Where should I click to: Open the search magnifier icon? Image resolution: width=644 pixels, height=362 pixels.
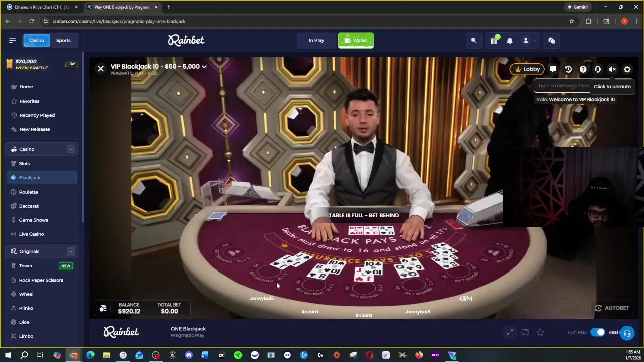(x=473, y=41)
